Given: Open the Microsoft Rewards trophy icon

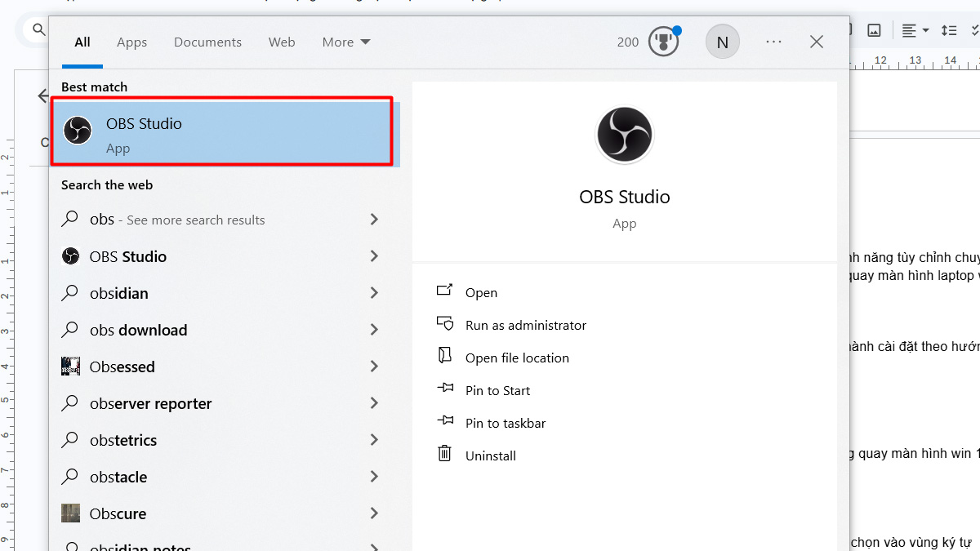Looking at the screenshot, I should pos(664,42).
